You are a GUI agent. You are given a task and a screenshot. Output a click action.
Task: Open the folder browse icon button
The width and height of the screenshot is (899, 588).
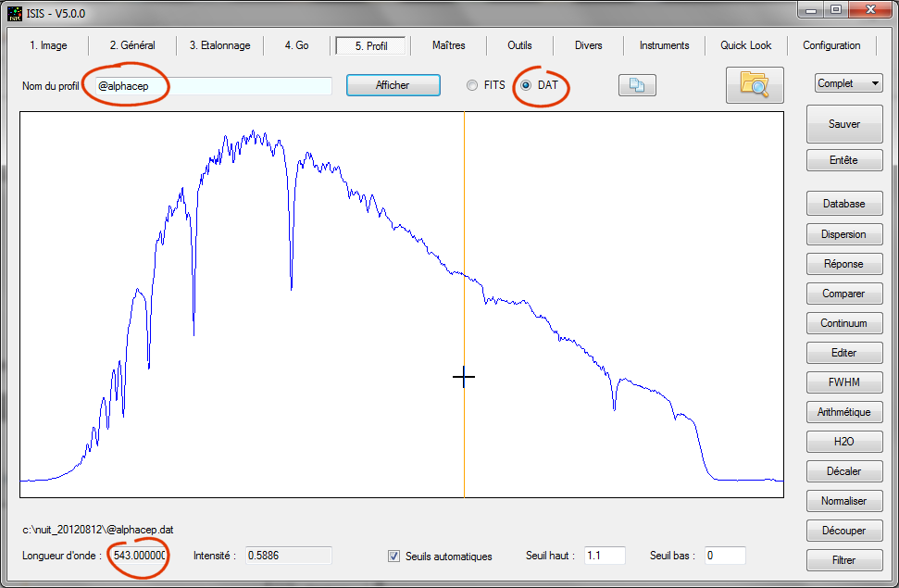click(755, 85)
